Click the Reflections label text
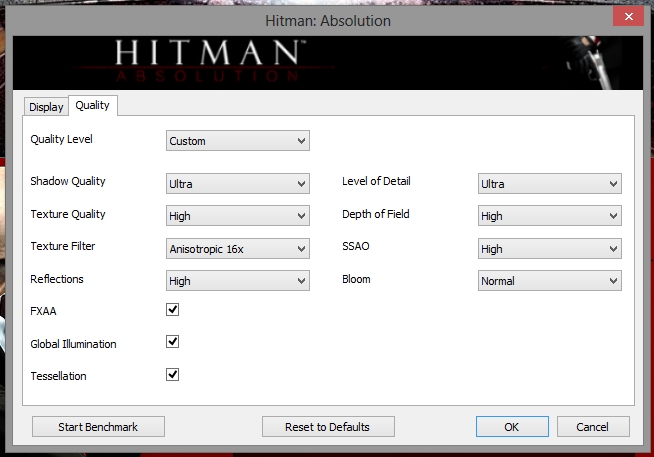Screen dimensions: 654x457 coord(57,279)
